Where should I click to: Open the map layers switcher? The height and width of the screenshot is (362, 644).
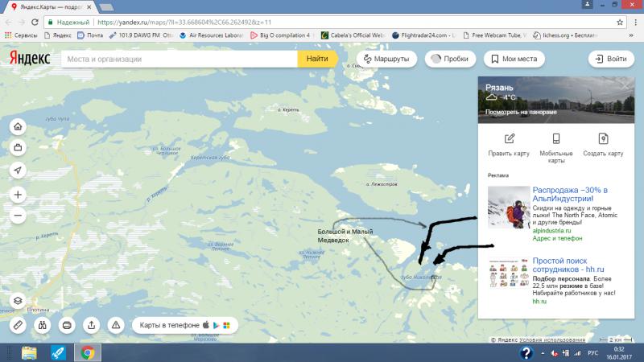[19, 300]
